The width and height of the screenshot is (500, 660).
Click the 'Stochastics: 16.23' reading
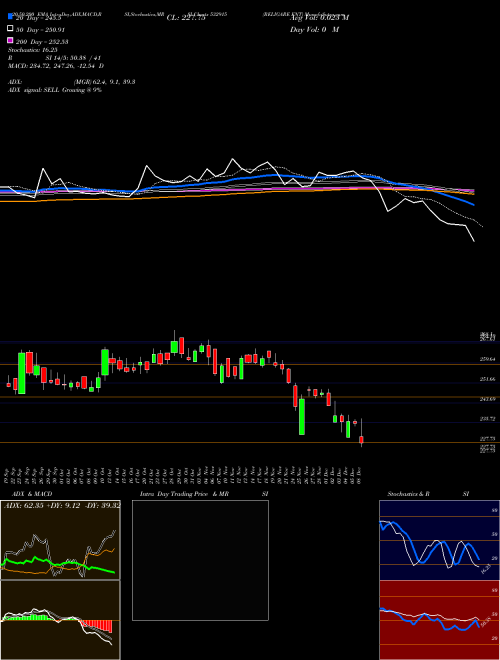pos(33,50)
